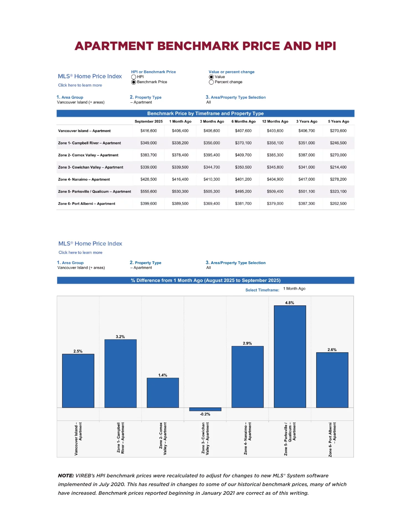Click 'Click here to learn more' under page title

point(80,85)
